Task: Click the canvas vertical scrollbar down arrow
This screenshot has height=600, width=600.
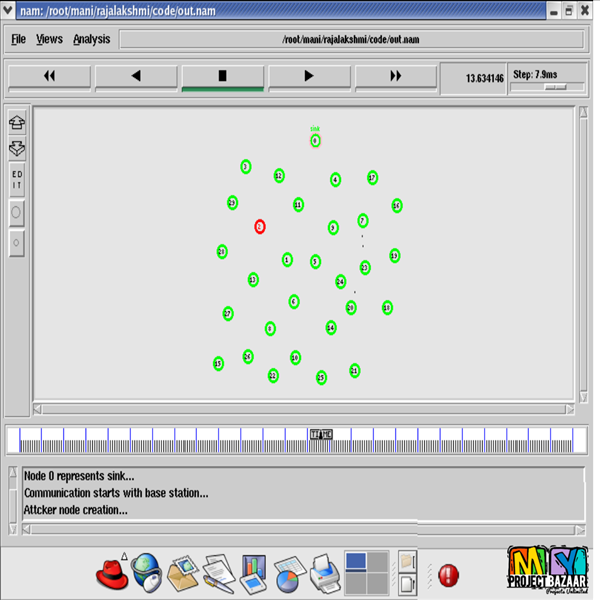Action: point(583,396)
